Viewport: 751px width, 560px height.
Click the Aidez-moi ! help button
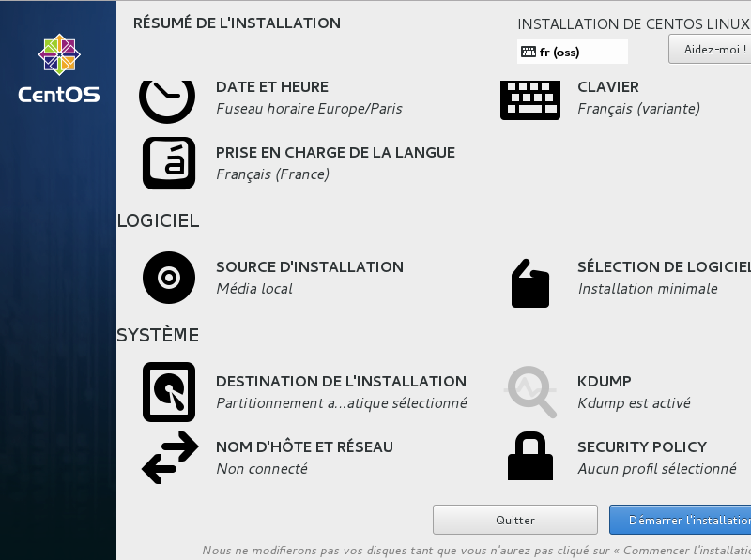712,49
